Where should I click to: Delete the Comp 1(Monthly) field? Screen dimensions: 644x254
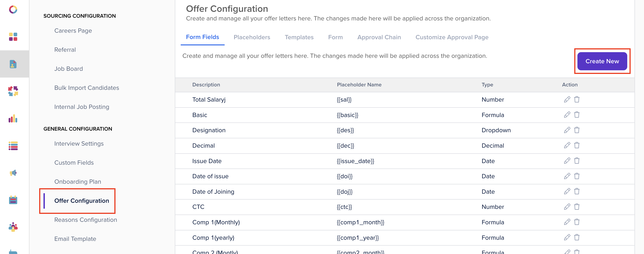click(x=577, y=222)
